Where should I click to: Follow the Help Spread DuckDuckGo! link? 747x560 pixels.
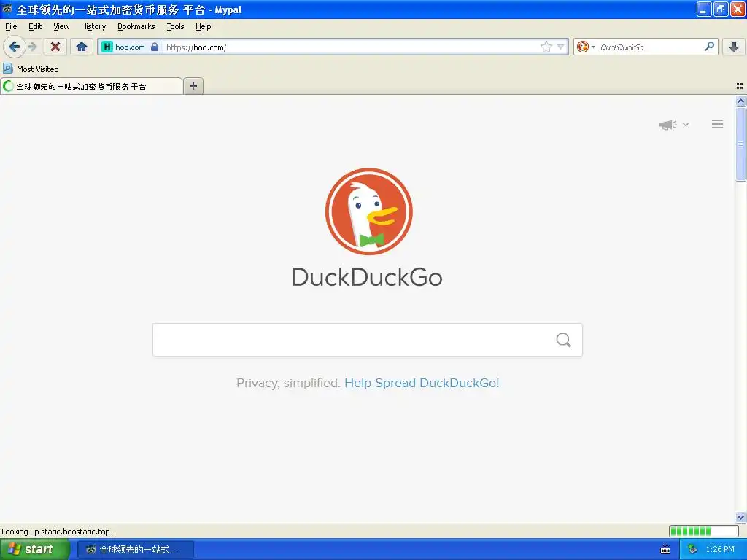422,383
